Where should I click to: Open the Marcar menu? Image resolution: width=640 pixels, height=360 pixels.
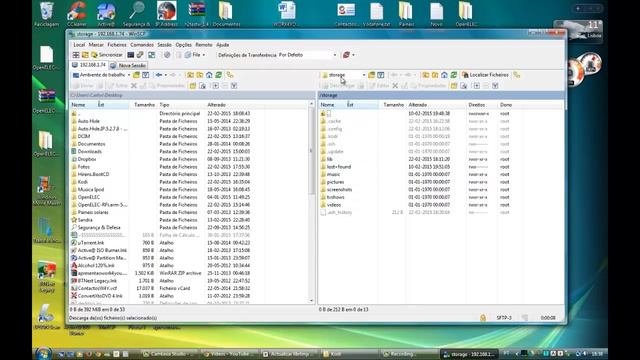96,44
